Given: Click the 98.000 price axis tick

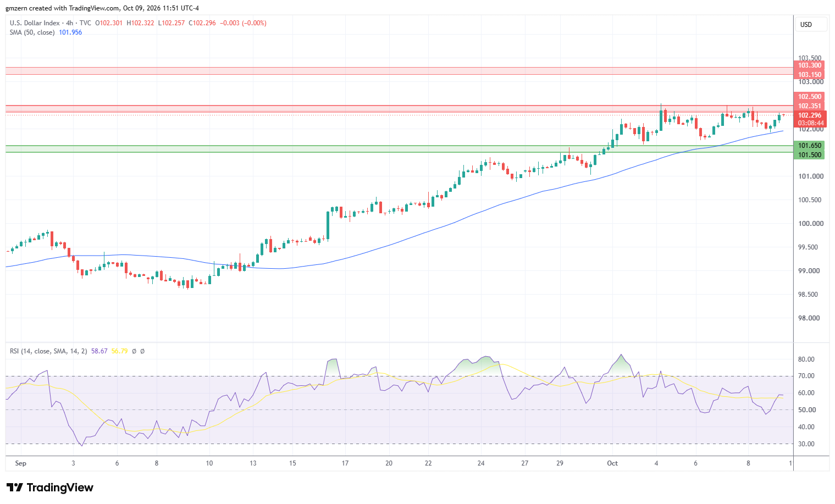Looking at the screenshot, I should pos(810,318).
